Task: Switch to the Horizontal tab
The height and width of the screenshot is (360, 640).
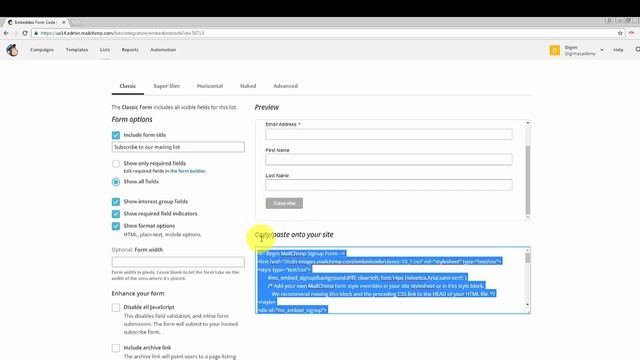Action: [x=210, y=86]
